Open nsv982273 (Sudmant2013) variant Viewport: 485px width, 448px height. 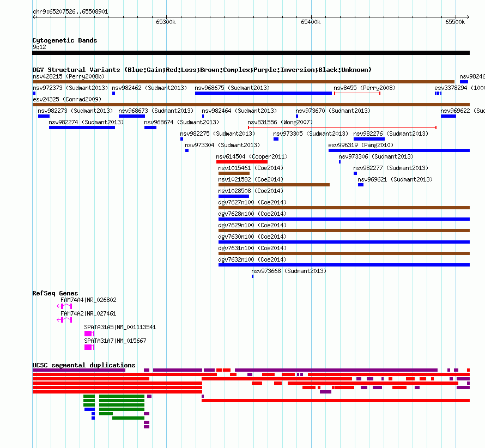pyautogui.click(x=44, y=116)
